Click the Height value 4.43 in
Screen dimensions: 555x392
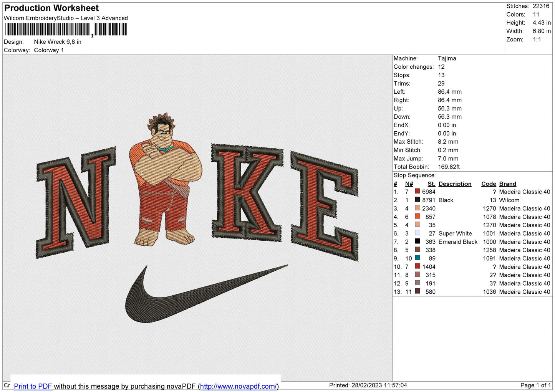542,23
